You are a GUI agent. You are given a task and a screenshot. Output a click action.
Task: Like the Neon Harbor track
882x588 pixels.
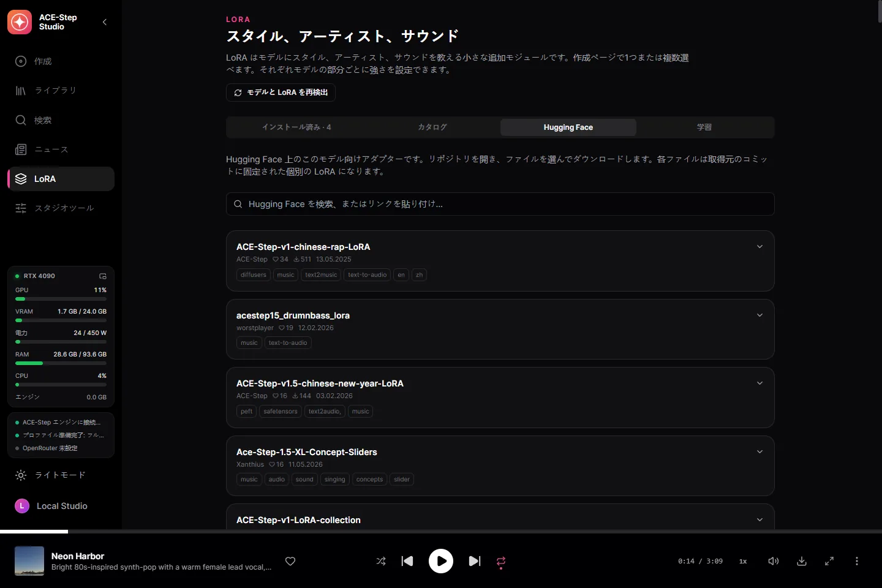pyautogui.click(x=290, y=561)
